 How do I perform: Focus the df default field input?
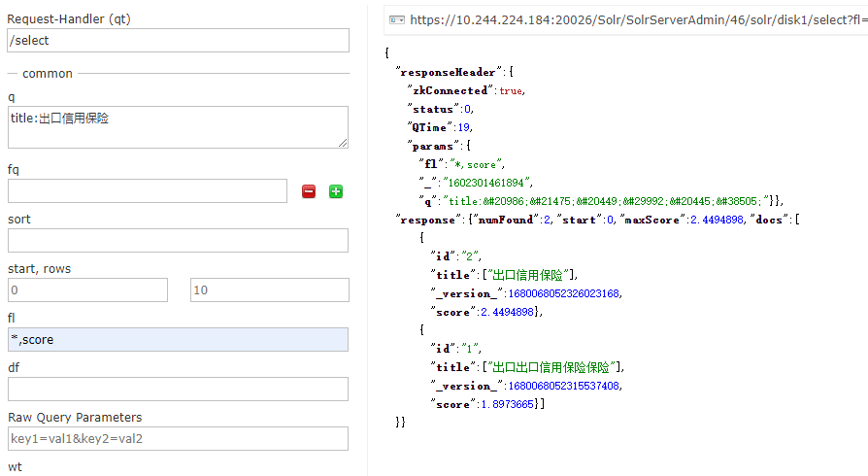tap(178, 390)
